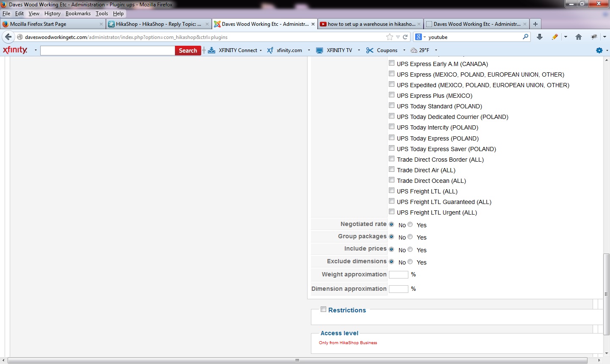Open the Xfinity toolbar settings gear
Image resolution: width=610 pixels, height=364 pixels.
tap(599, 50)
